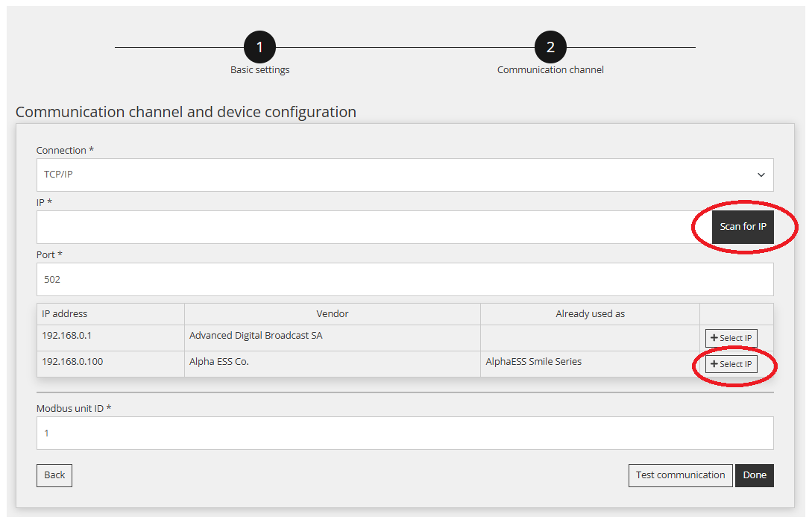The width and height of the screenshot is (812, 523).
Task: Focus the empty IP input field
Action: tap(374, 227)
